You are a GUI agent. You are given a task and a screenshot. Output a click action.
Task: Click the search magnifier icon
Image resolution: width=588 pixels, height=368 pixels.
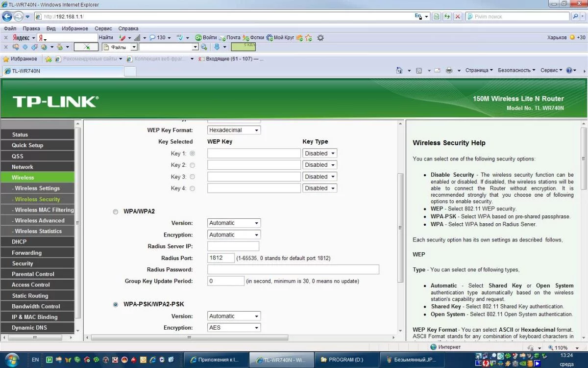tap(576, 16)
